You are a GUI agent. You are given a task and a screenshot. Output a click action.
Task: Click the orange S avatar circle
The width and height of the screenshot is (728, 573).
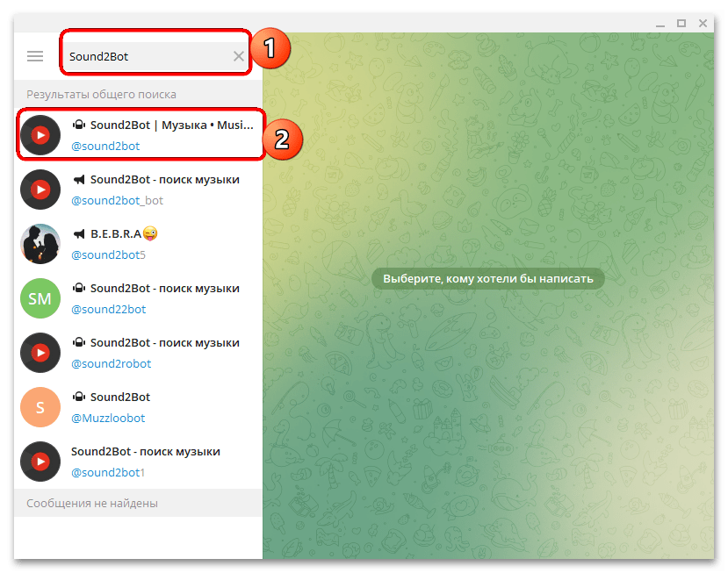click(40, 407)
